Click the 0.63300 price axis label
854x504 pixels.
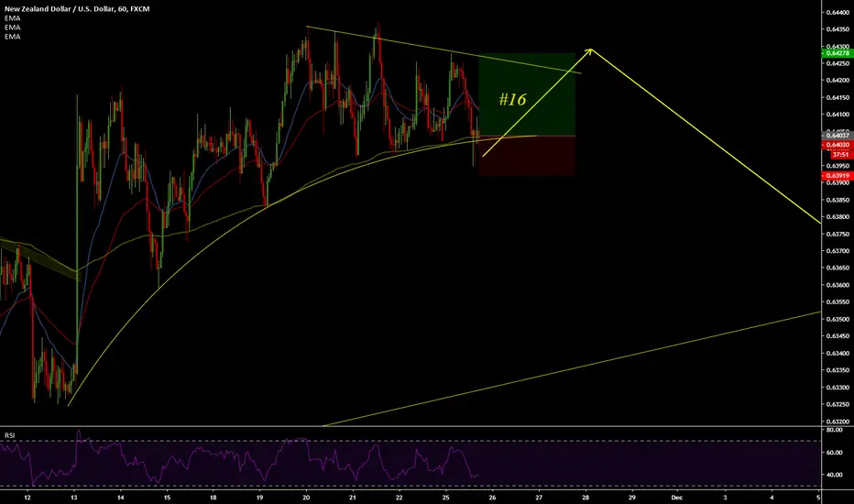tap(838, 388)
